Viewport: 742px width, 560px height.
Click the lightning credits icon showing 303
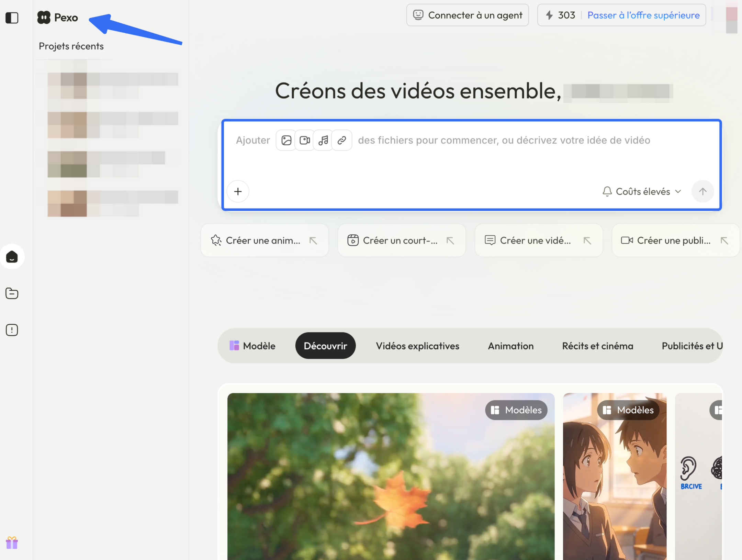(x=549, y=15)
